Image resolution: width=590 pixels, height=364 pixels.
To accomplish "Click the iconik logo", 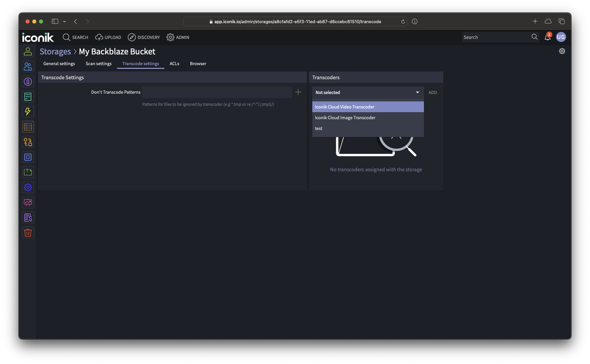I will point(38,37).
